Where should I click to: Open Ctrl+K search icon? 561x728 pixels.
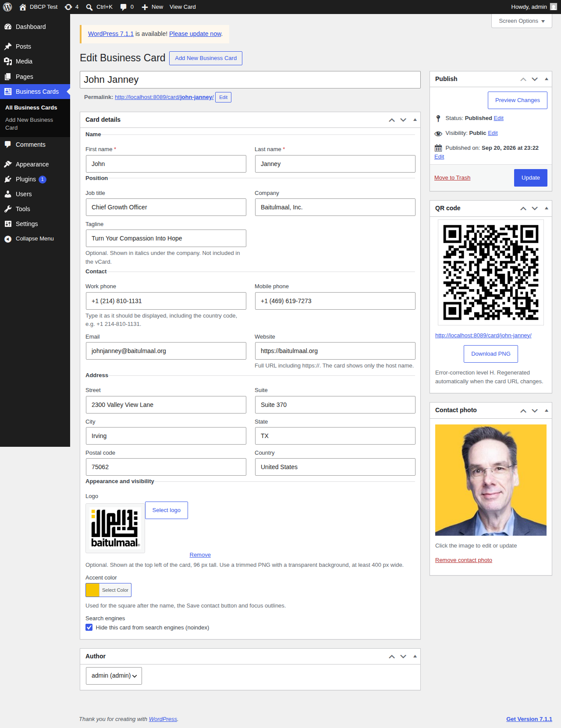pos(89,7)
